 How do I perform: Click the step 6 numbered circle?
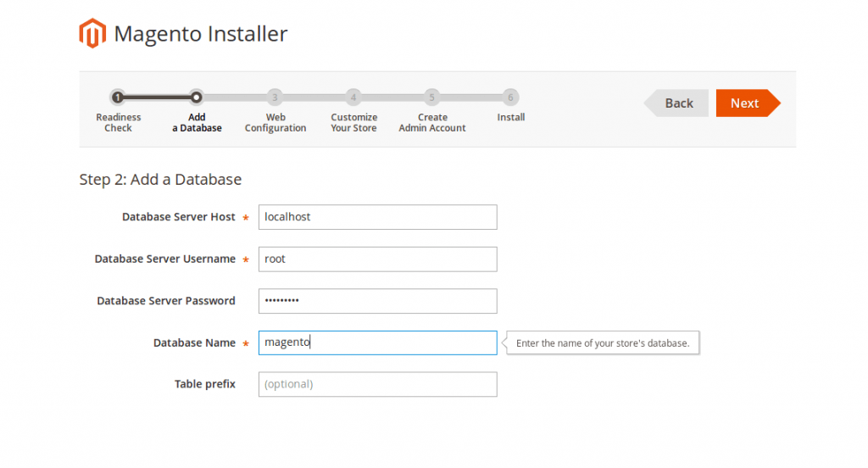(x=510, y=97)
